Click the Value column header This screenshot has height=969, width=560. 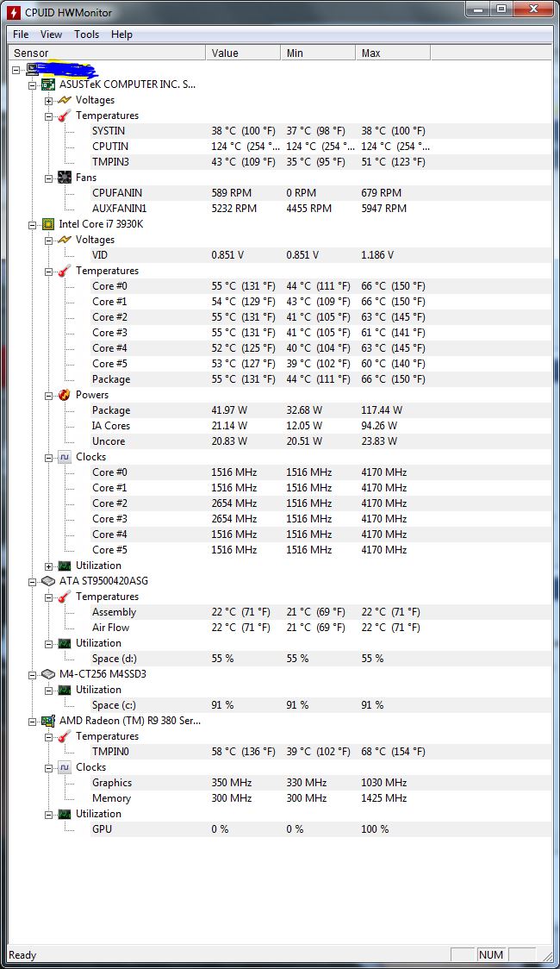coord(243,53)
